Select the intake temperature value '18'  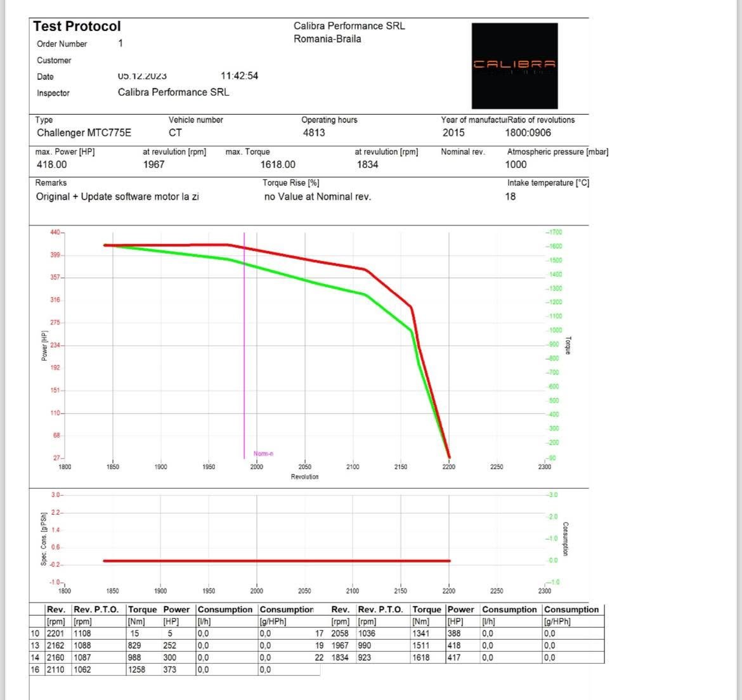pyautogui.click(x=510, y=197)
